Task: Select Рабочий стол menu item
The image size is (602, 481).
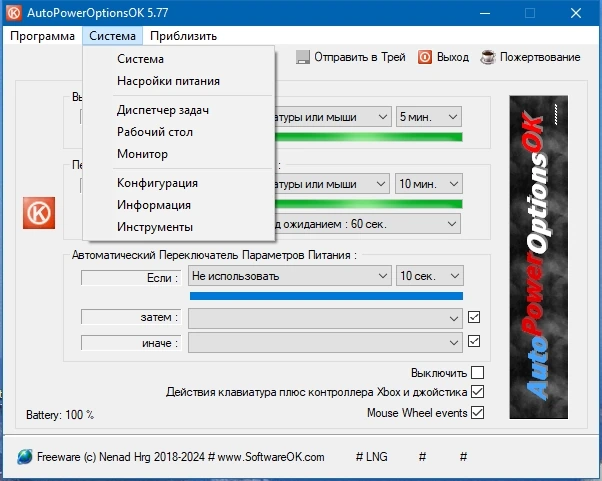Action: tap(179, 132)
